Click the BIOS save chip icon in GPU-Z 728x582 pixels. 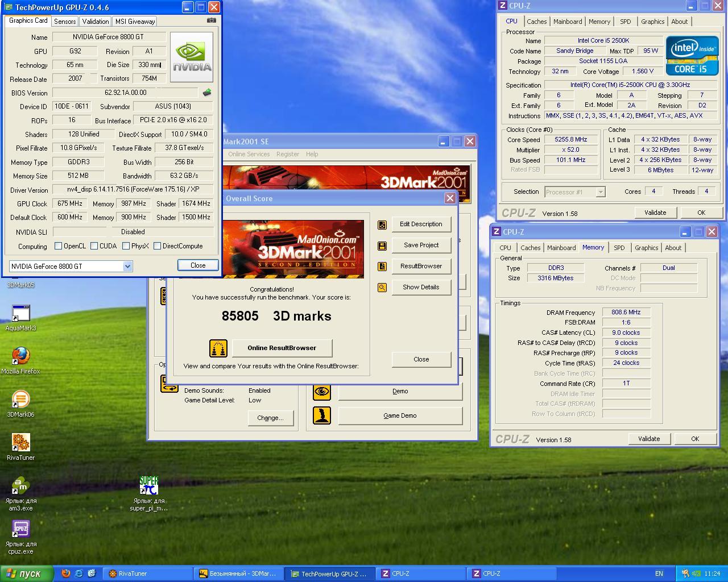(207, 92)
